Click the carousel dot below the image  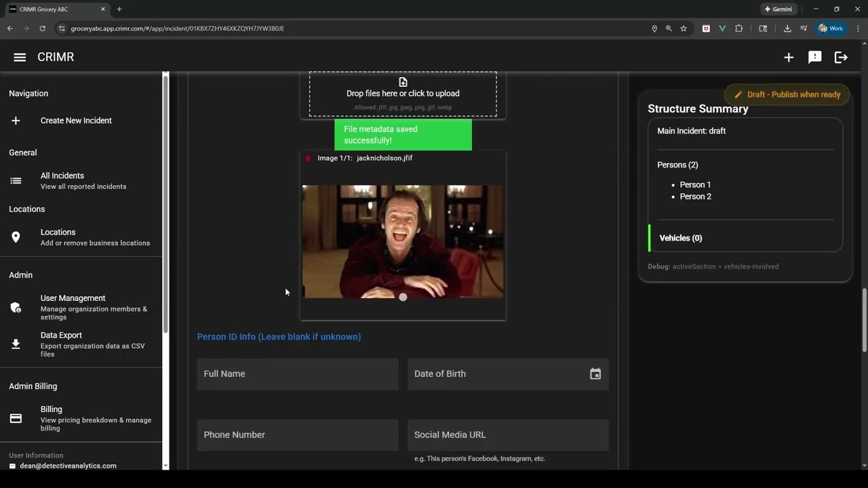point(403,297)
